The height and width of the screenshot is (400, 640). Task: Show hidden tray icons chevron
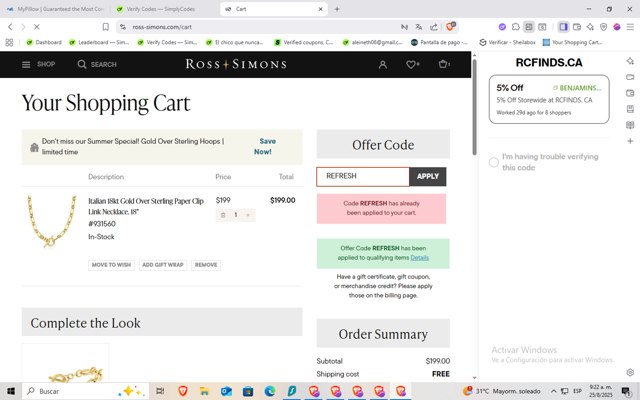[553, 391]
